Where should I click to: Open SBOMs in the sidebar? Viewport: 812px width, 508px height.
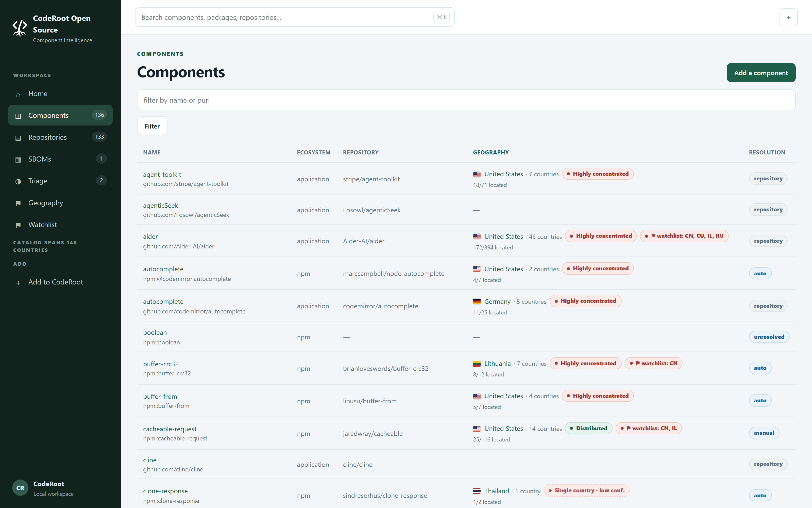60,159
